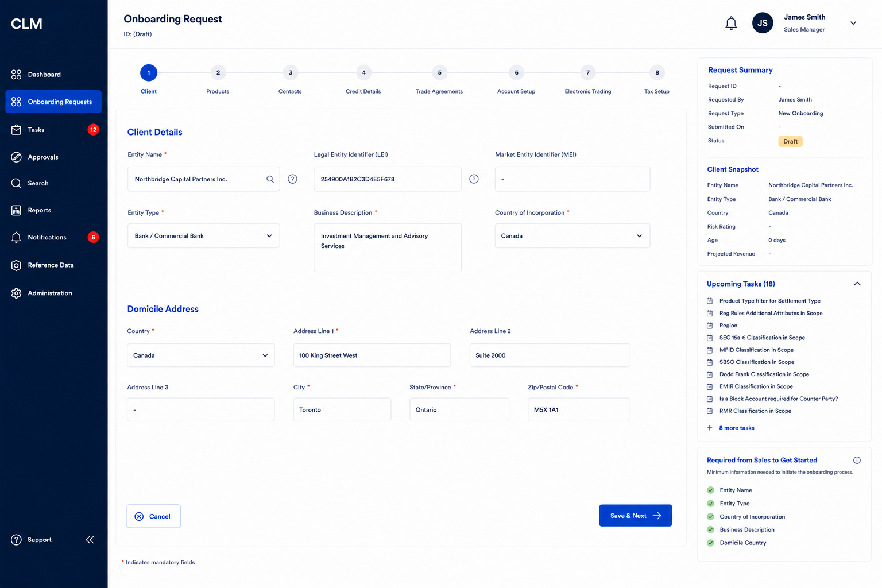Click the Support question mark icon
This screenshot has width=882, height=588.
pyautogui.click(x=16, y=540)
